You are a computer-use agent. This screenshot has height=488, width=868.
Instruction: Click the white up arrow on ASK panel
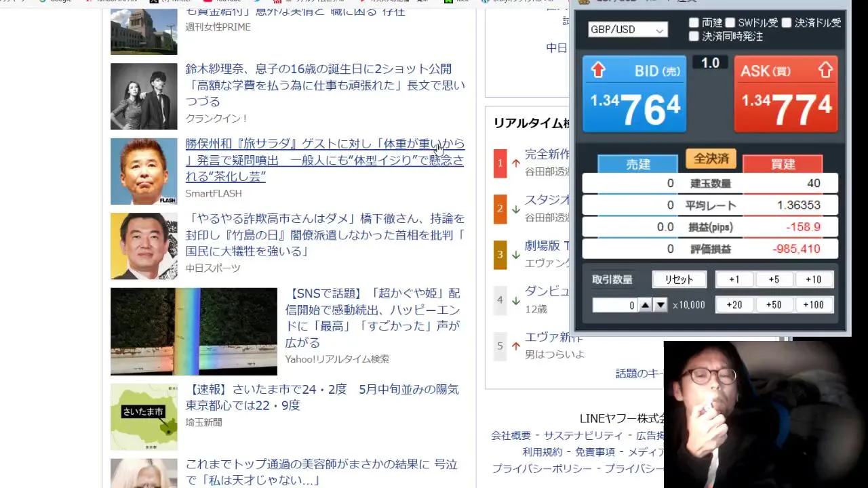tap(825, 69)
